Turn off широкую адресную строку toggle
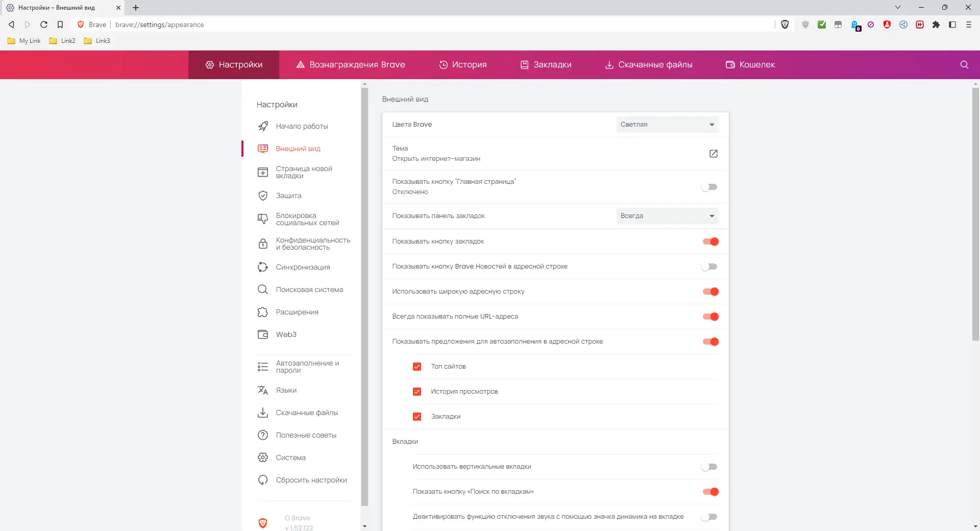The height and width of the screenshot is (531, 980). tap(710, 292)
